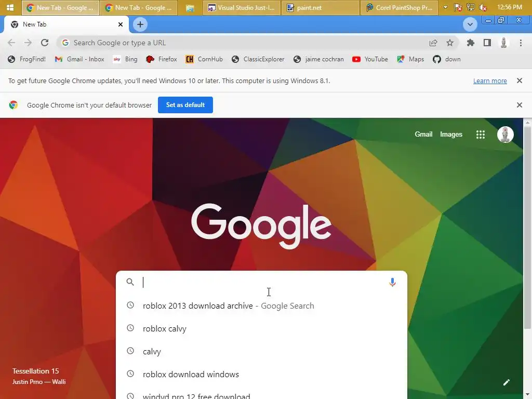Click Learn more about Chrome updates

pyautogui.click(x=490, y=81)
